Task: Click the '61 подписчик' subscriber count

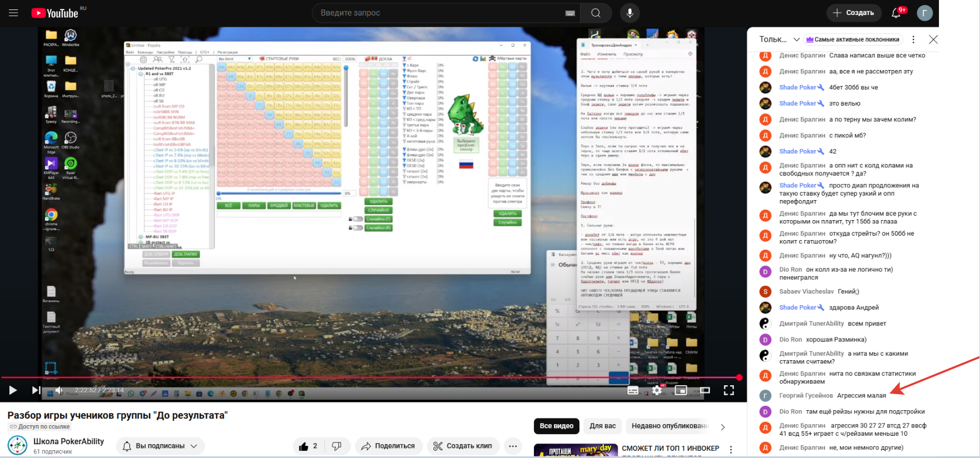Action: tap(53, 452)
